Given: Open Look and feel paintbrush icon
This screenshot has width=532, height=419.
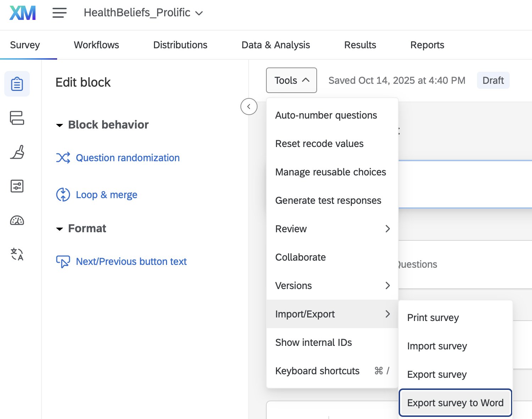Looking at the screenshot, I should (17, 152).
